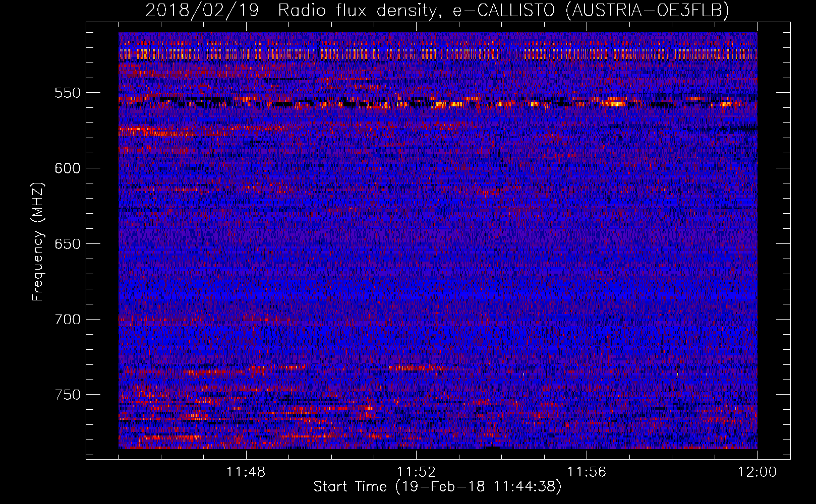The image size is (816, 504).
Task: Click the Frequency (MHZ) axis title
Action: pos(38,241)
